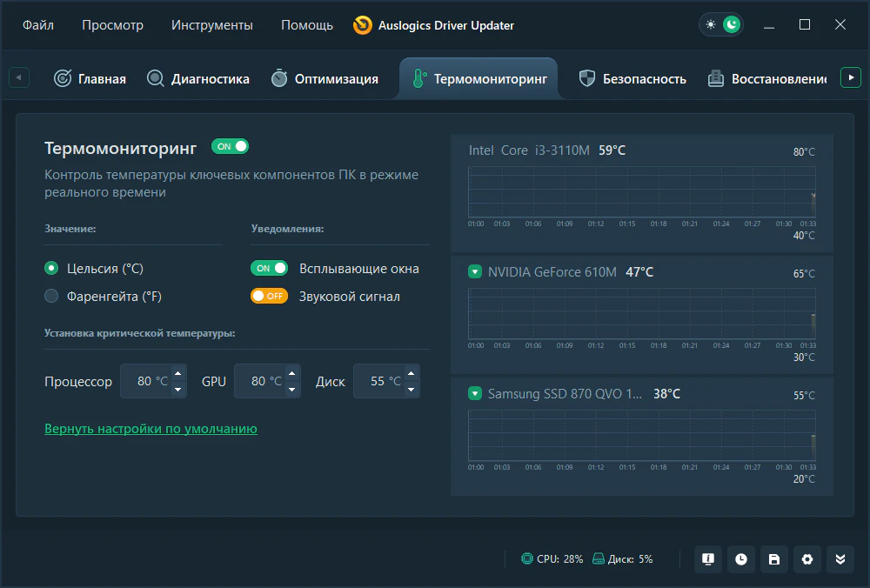
Task: Click the CPU usage status indicator
Action: [552, 559]
